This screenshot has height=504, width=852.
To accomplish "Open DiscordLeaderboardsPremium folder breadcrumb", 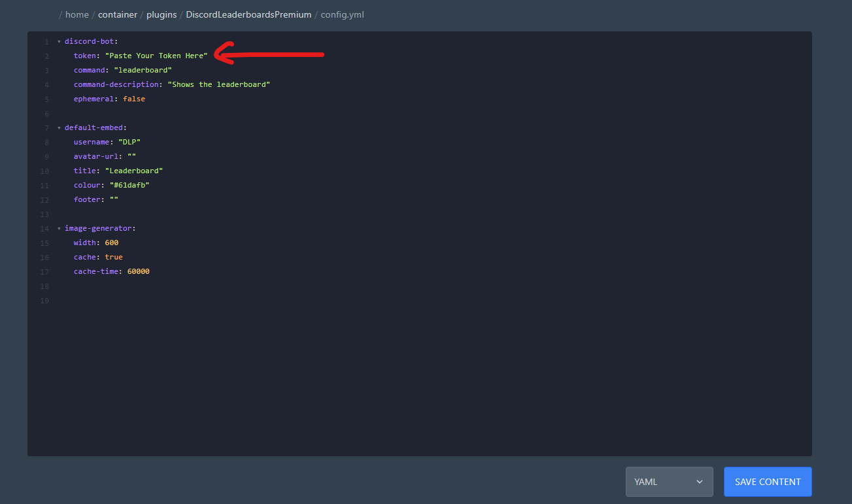I will (248, 14).
